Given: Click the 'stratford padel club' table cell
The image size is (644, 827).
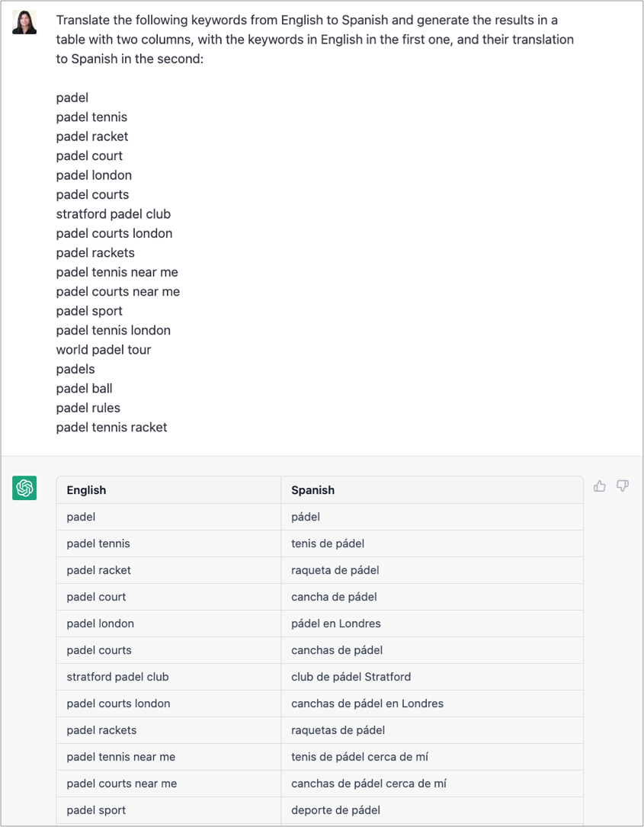Looking at the screenshot, I should coord(117,677).
